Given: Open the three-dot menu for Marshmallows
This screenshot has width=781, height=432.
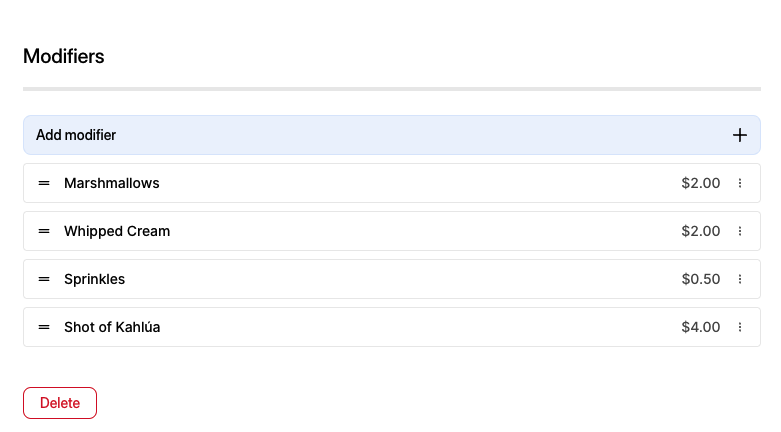Looking at the screenshot, I should tap(740, 183).
